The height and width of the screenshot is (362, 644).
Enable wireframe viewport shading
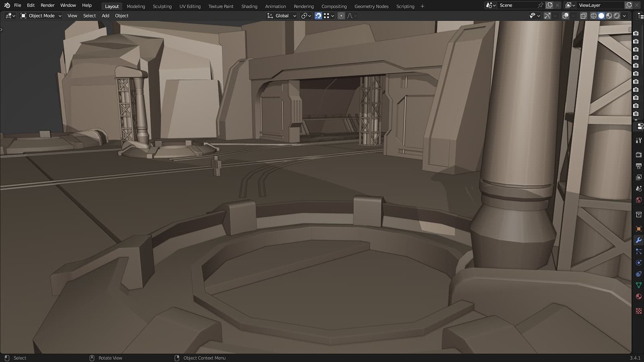pos(594,15)
